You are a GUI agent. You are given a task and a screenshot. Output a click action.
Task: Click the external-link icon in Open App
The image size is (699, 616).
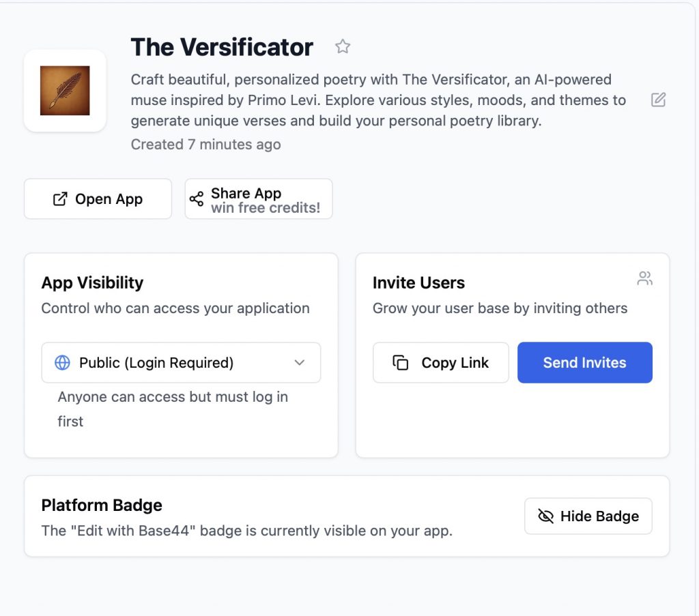tap(60, 199)
